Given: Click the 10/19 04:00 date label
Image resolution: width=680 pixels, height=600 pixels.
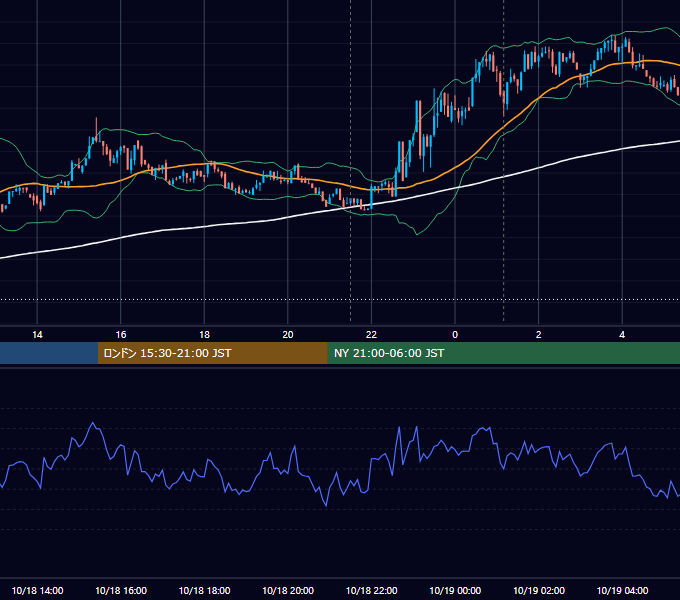Looking at the screenshot, I should [622, 590].
